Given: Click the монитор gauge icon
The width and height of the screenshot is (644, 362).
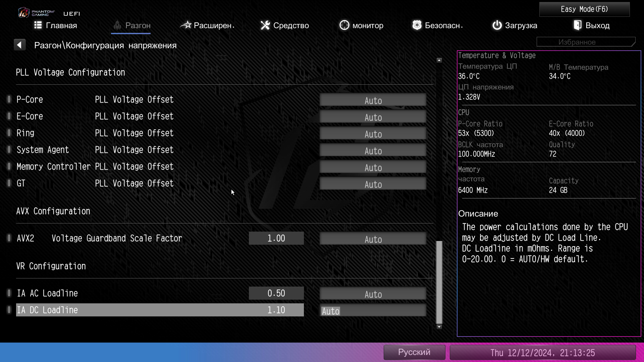Looking at the screenshot, I should pyautogui.click(x=344, y=25).
